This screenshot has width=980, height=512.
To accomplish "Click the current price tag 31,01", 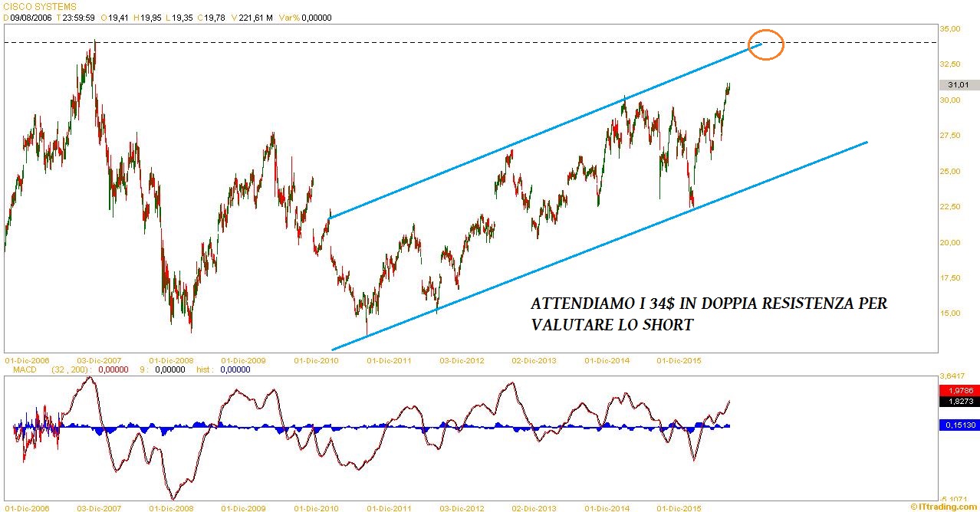I will [x=959, y=85].
